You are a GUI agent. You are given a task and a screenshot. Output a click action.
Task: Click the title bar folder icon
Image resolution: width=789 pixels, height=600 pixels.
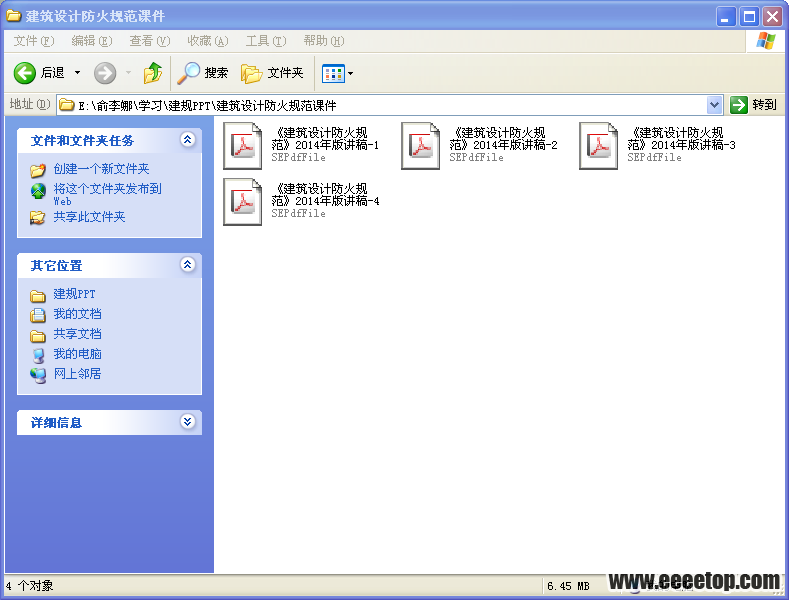point(13,16)
